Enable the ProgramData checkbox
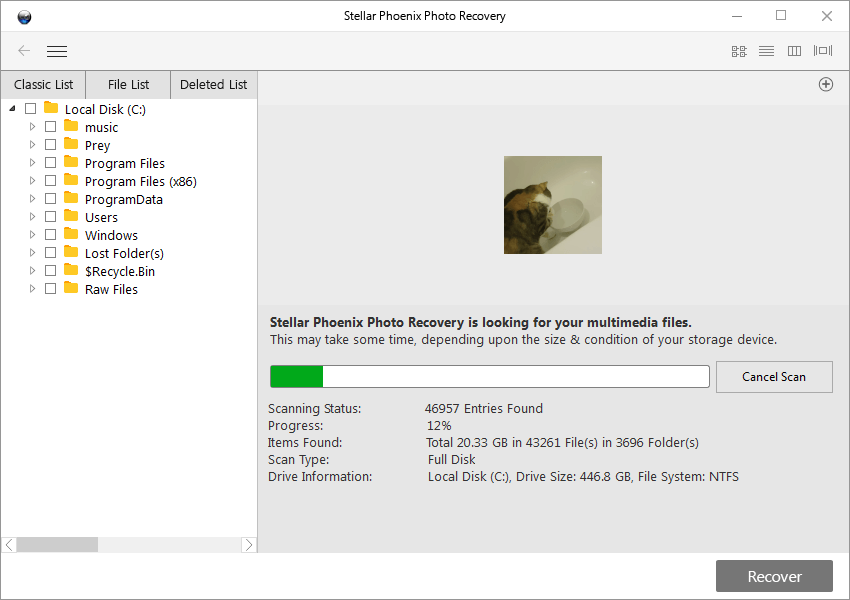The width and height of the screenshot is (850, 600). [x=50, y=198]
